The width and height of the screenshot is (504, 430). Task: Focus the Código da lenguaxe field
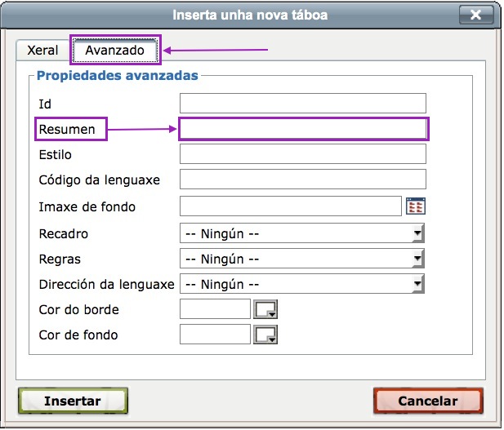pyautogui.click(x=304, y=180)
